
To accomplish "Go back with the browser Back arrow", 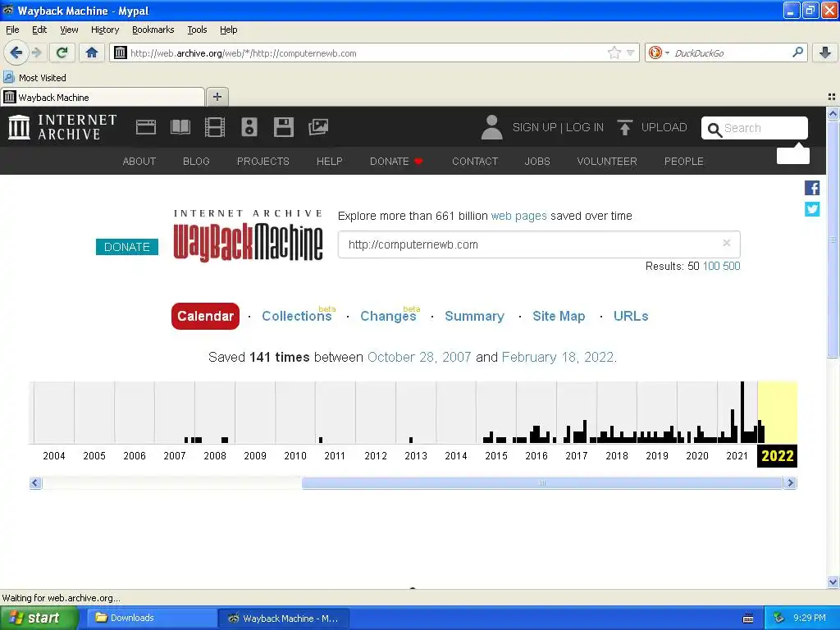I will (x=16, y=52).
